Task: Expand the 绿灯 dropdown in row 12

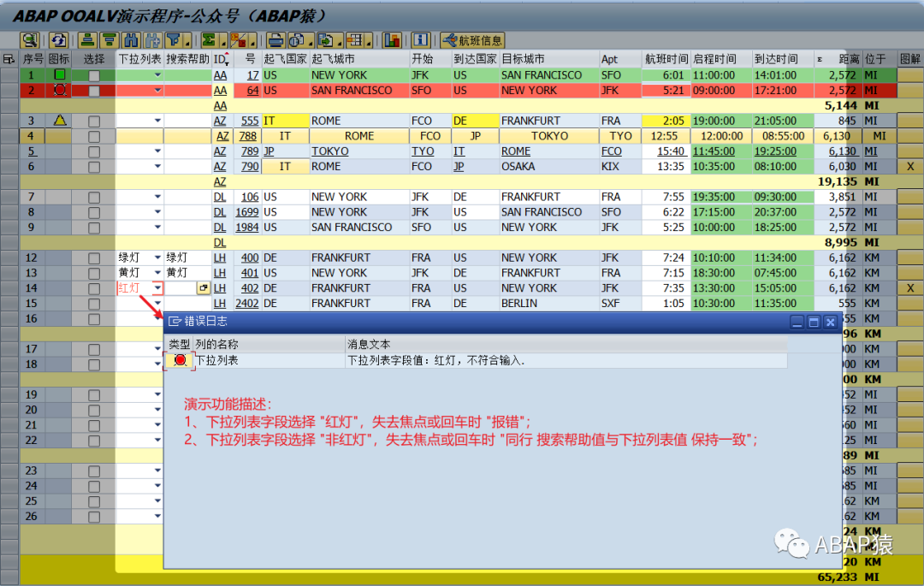Action: tap(157, 257)
